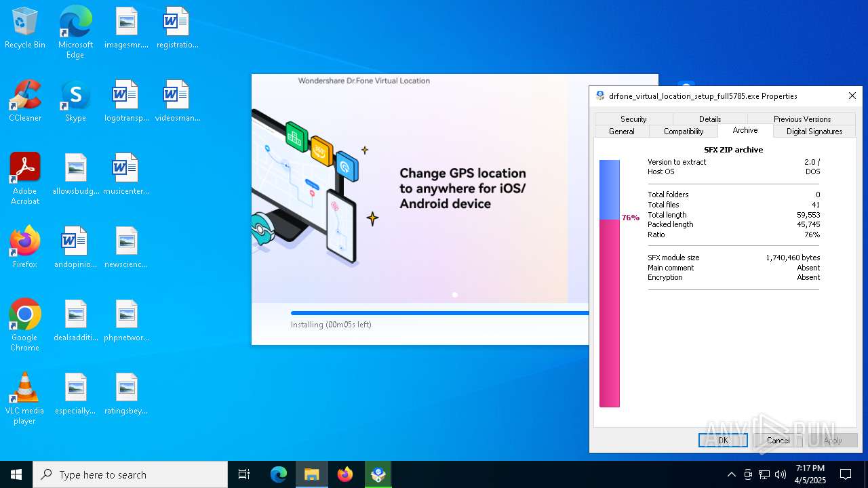Select the imagesmr image file icon
The height and width of the screenshot is (488, 868).
(x=126, y=28)
